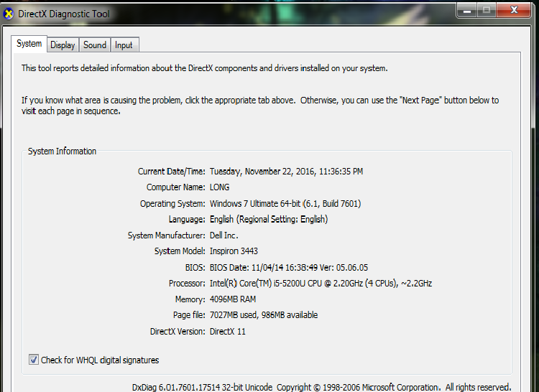Click the BIOS Date 11/04/14 value
539x392 pixels.
(x=289, y=267)
